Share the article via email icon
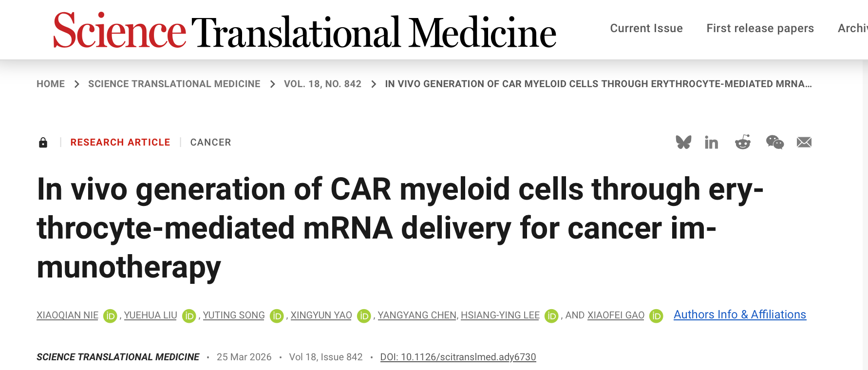868x370 pixels. [804, 142]
